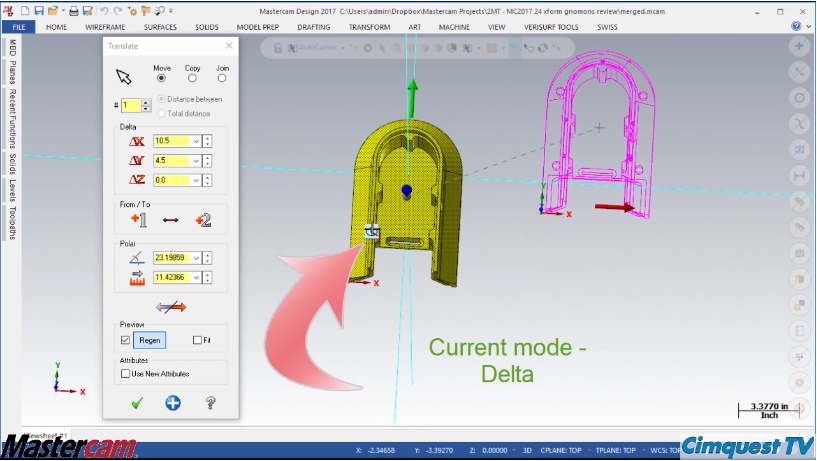Open the Delta Y value dropdown
Image resolution: width=817 pixels, height=461 pixels.
pos(196,160)
